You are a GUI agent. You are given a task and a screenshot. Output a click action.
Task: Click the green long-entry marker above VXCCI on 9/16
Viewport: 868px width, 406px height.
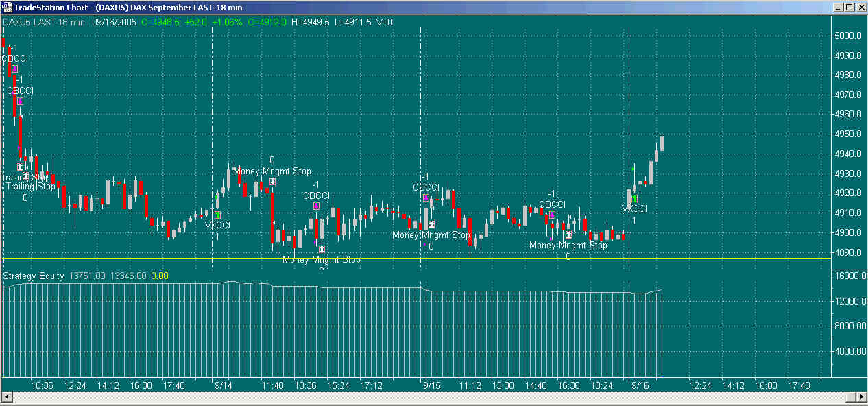tap(635, 198)
